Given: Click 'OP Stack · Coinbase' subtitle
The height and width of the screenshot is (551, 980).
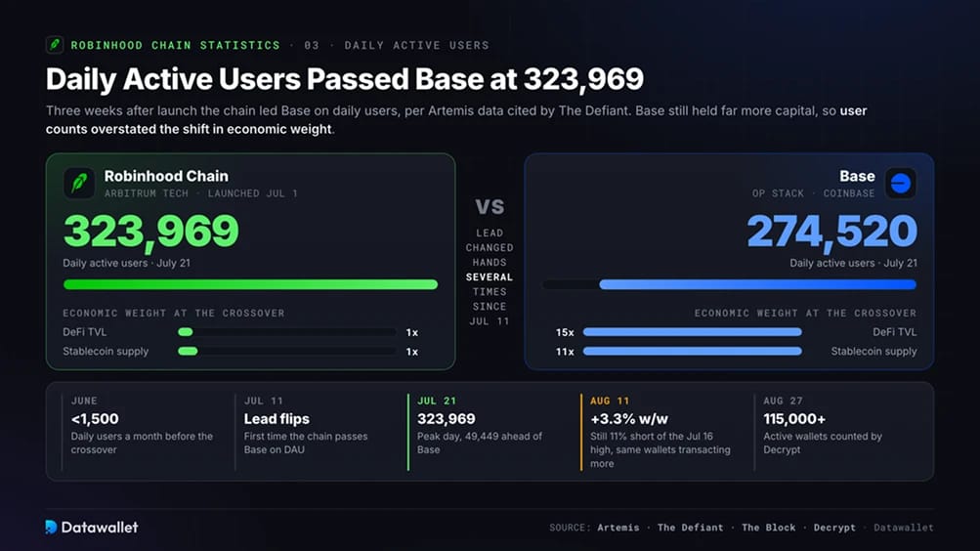Looking at the screenshot, I should (814, 193).
